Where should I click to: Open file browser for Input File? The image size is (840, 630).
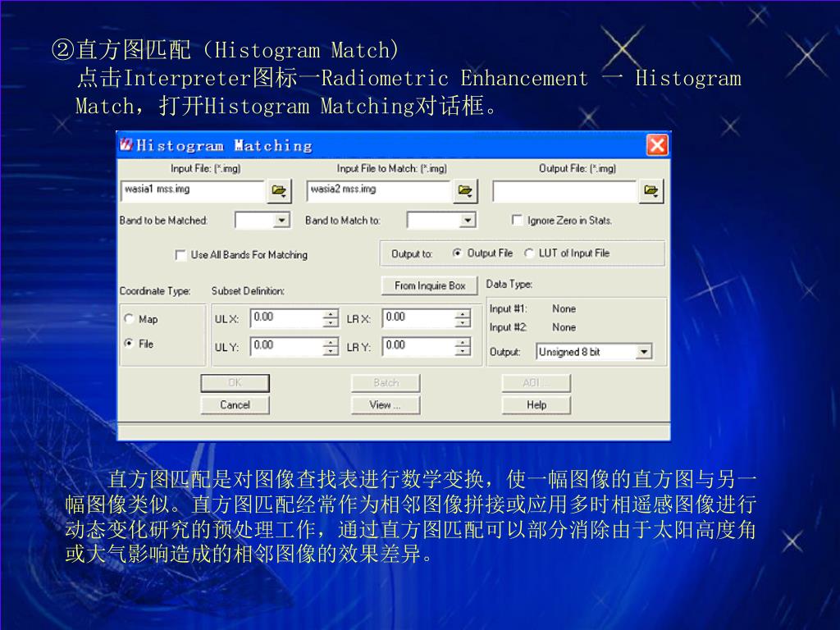(x=279, y=190)
